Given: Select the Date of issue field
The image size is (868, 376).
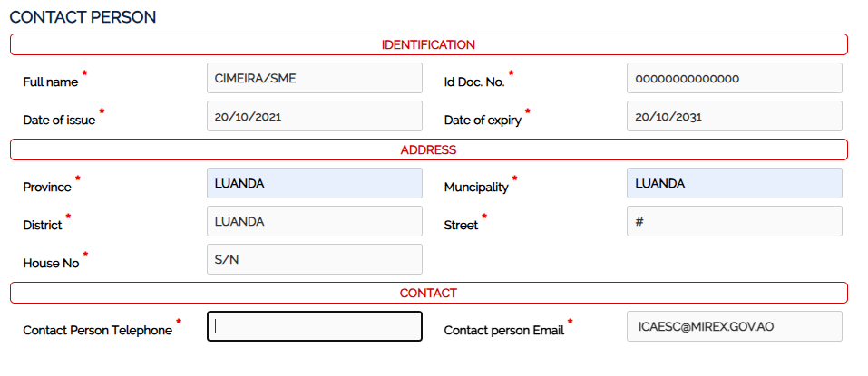Looking at the screenshot, I should (314, 116).
